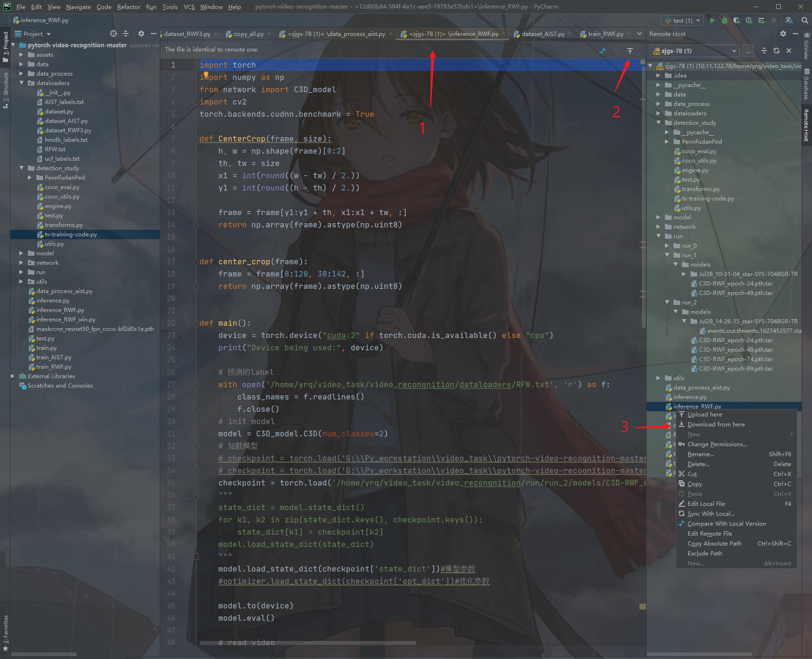Open Remote Host panel settings gear
The width and height of the screenshot is (812, 659).
tap(783, 34)
